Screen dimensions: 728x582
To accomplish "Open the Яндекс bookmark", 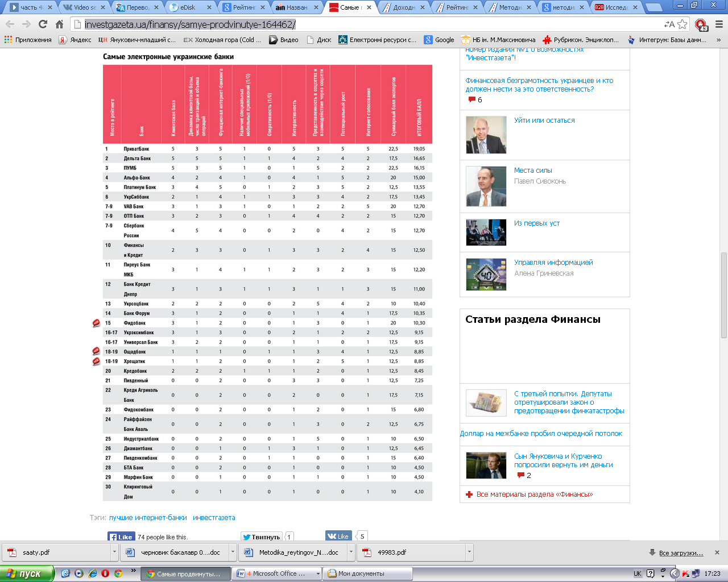I will tap(75, 40).
